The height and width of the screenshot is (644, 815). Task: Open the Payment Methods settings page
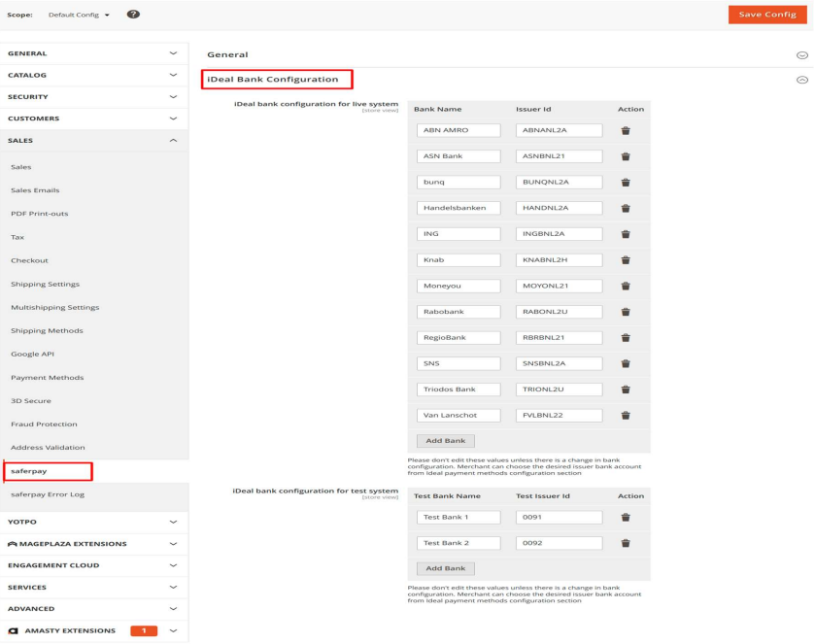pyautogui.click(x=47, y=377)
